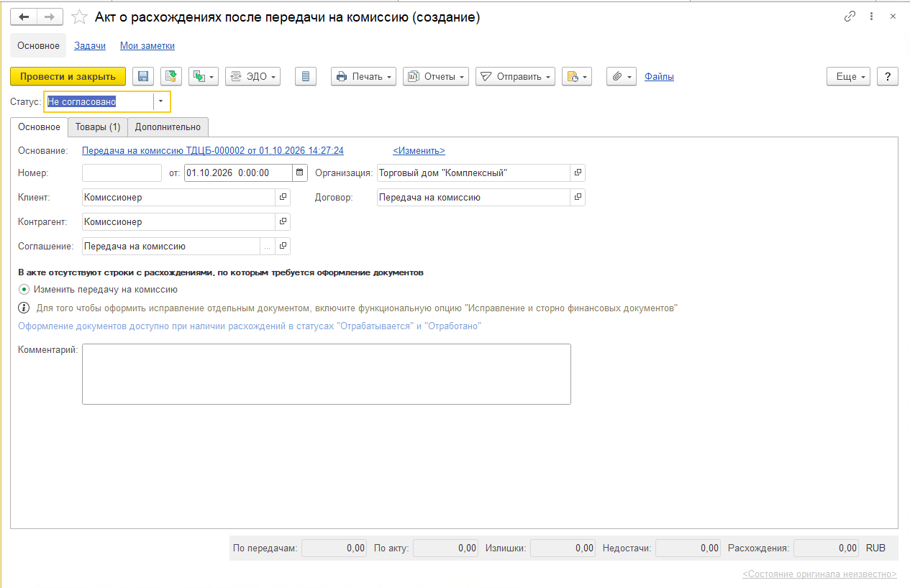The height and width of the screenshot is (588, 910).
Task: Click the Расхождения total field
Action: (x=826, y=548)
